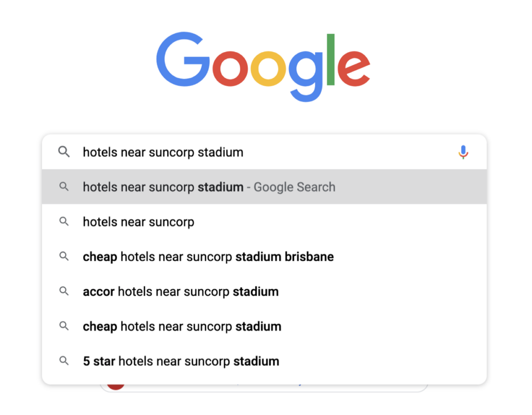This screenshot has height=415, width=532.
Task: Click the search icon beside highlighted stadium suggestion
Action: [64, 187]
